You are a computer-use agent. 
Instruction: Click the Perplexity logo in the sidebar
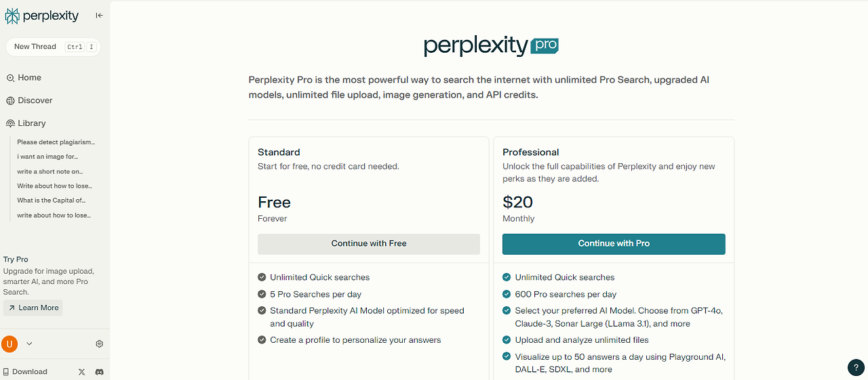pos(42,16)
